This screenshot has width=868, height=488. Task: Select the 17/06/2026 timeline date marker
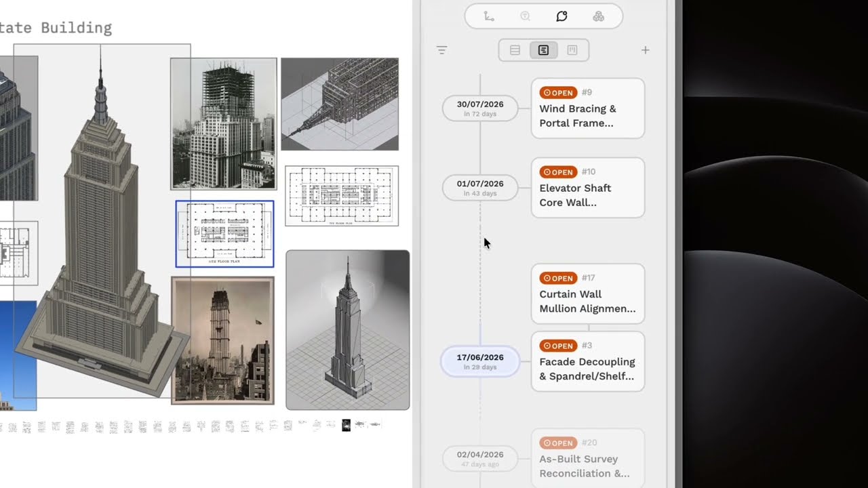480,361
